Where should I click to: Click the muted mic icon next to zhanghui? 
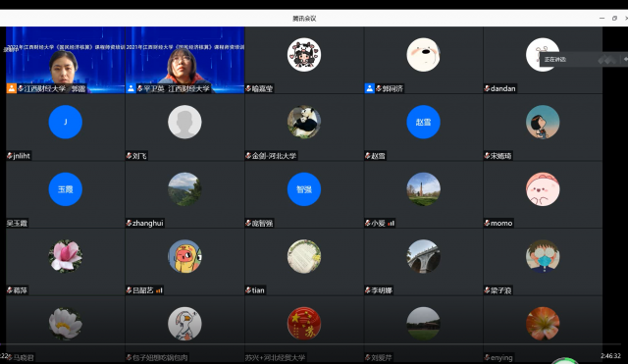pos(129,223)
